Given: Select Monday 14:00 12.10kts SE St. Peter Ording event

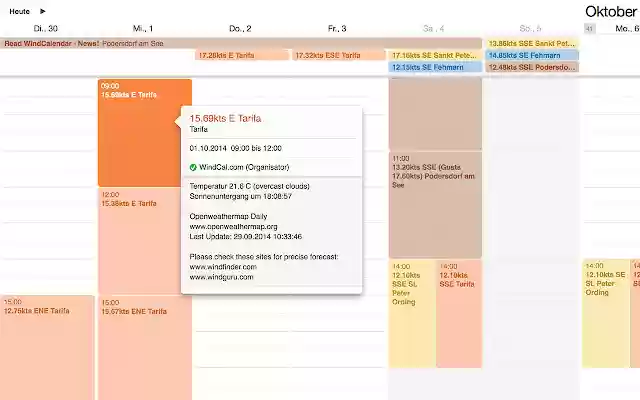Looking at the screenshot, I should tap(606, 313).
